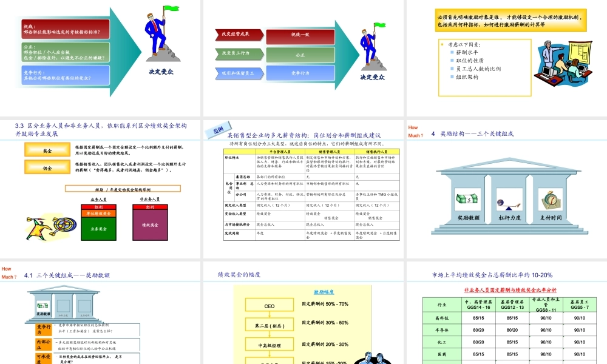
Task: Select the red 红利 bar in the stacked chart
Action: pos(98,207)
